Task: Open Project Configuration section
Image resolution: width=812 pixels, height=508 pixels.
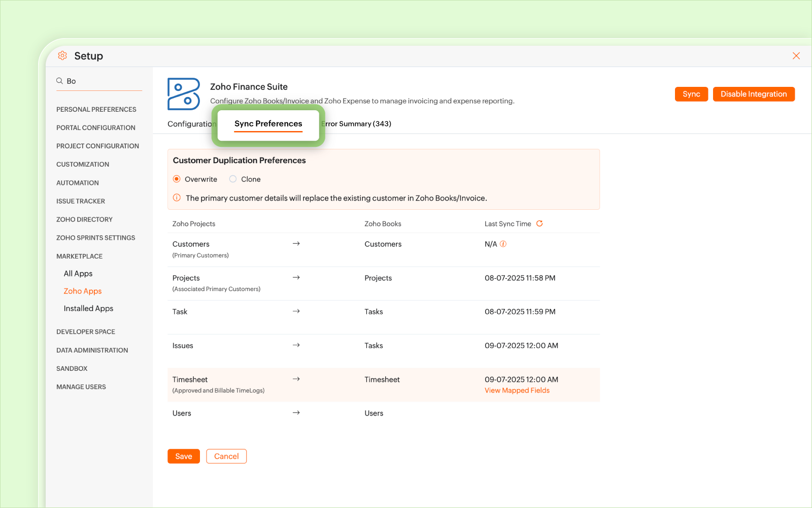Action: tap(97, 146)
